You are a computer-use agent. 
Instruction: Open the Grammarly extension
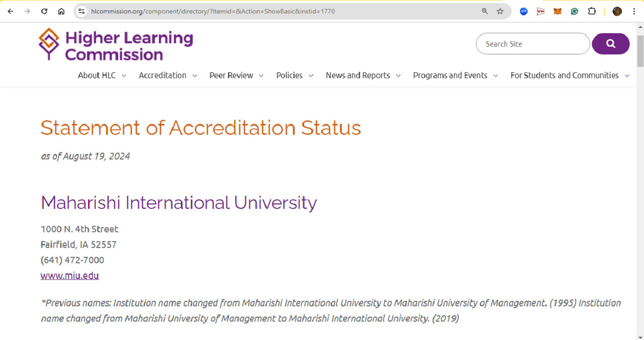[x=574, y=11]
